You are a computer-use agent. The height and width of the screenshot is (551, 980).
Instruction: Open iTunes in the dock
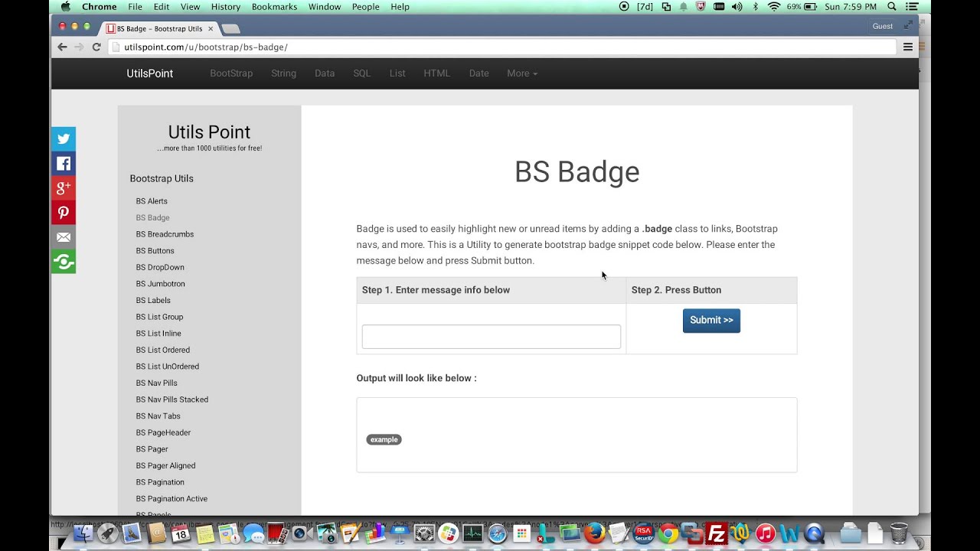click(766, 533)
